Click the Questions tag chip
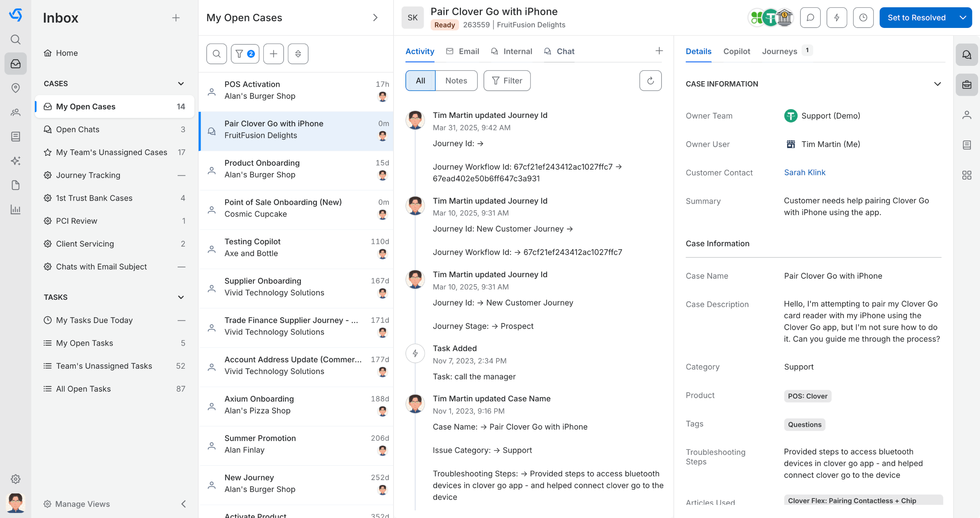The width and height of the screenshot is (980, 518). point(804,424)
